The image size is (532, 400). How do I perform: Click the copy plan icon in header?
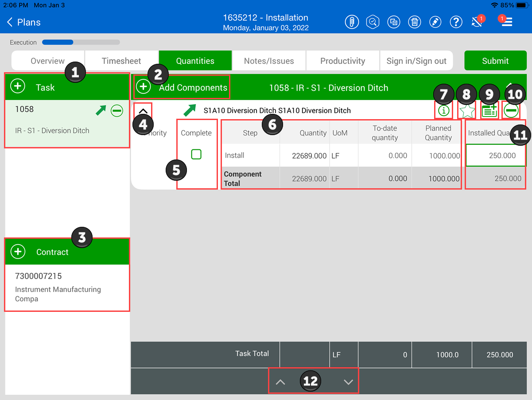pos(393,22)
